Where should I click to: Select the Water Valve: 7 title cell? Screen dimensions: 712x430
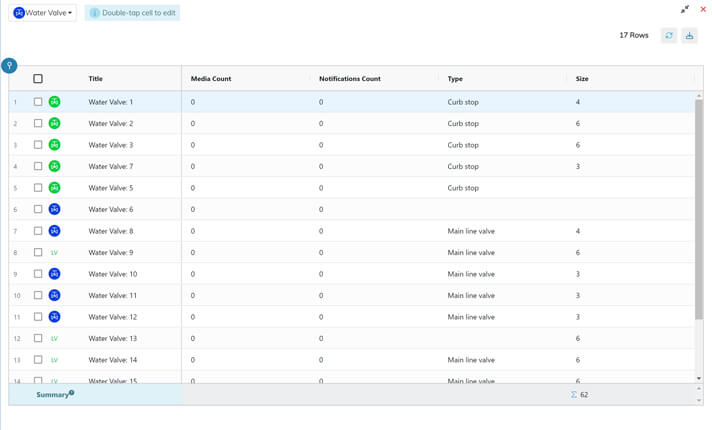(x=110, y=167)
